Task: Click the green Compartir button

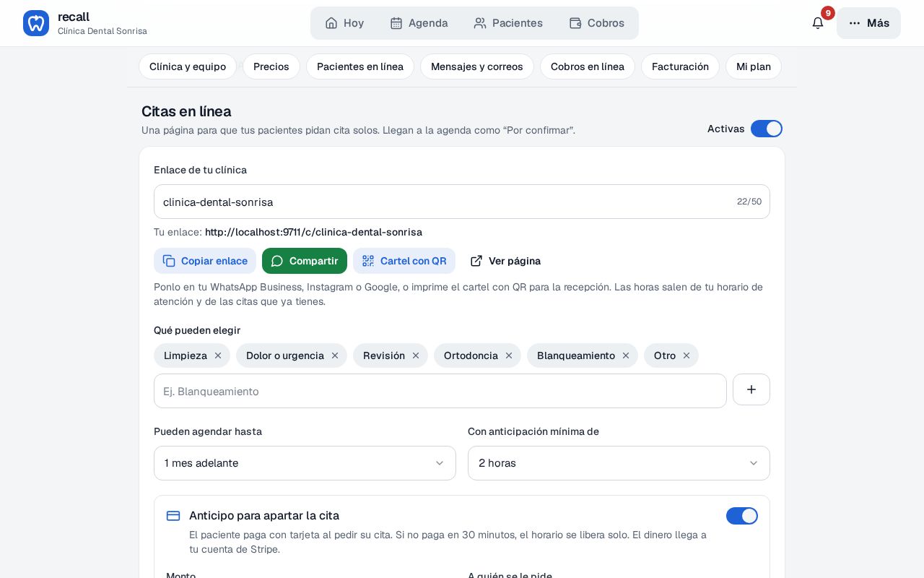Action: (305, 261)
